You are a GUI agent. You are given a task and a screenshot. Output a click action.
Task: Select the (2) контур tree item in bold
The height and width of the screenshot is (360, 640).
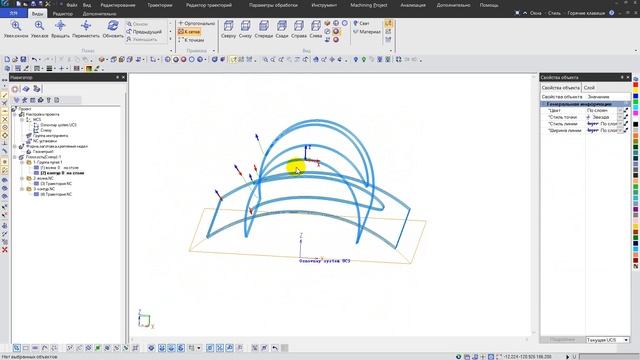(x=62, y=173)
